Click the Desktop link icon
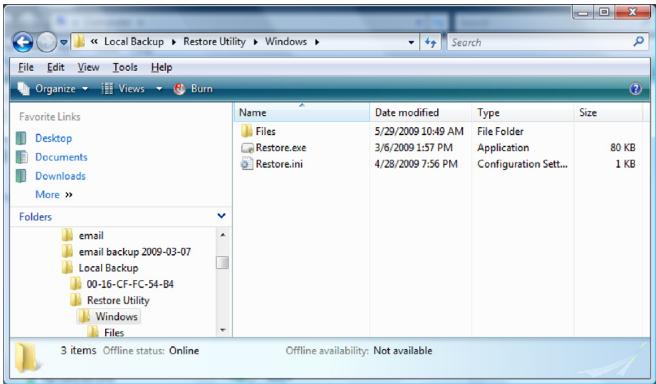Viewport: 656px width, 384px height. coord(21,138)
